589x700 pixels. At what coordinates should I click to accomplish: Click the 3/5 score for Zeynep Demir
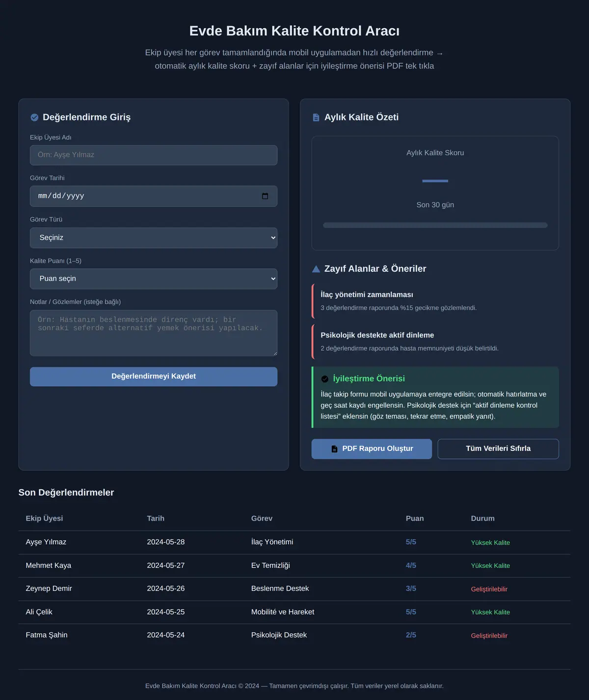pyautogui.click(x=411, y=589)
